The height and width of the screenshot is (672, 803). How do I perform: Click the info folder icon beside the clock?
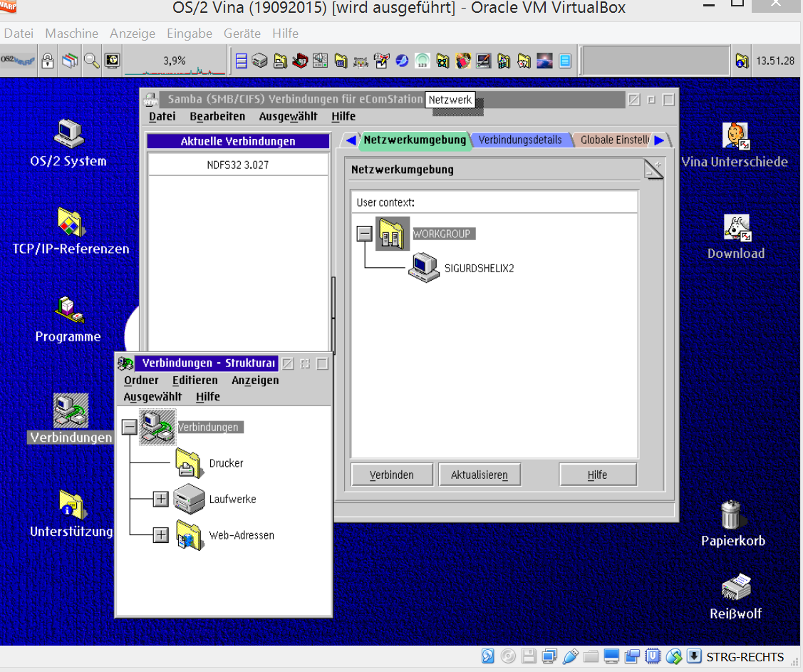742,61
